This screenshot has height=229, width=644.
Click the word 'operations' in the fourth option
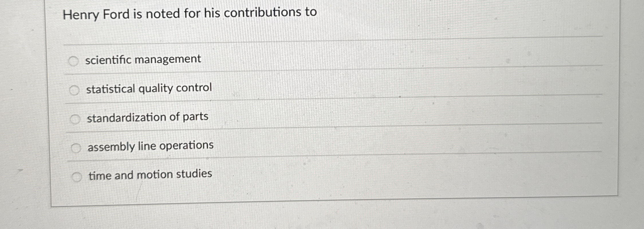coord(186,146)
